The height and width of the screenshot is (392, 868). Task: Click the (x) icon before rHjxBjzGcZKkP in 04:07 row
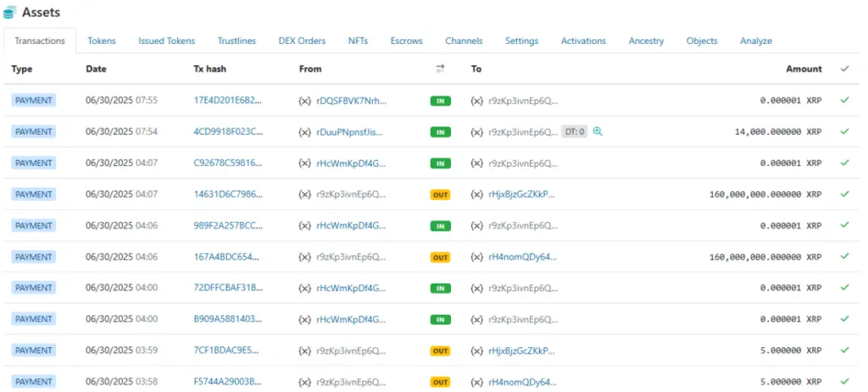(x=476, y=195)
